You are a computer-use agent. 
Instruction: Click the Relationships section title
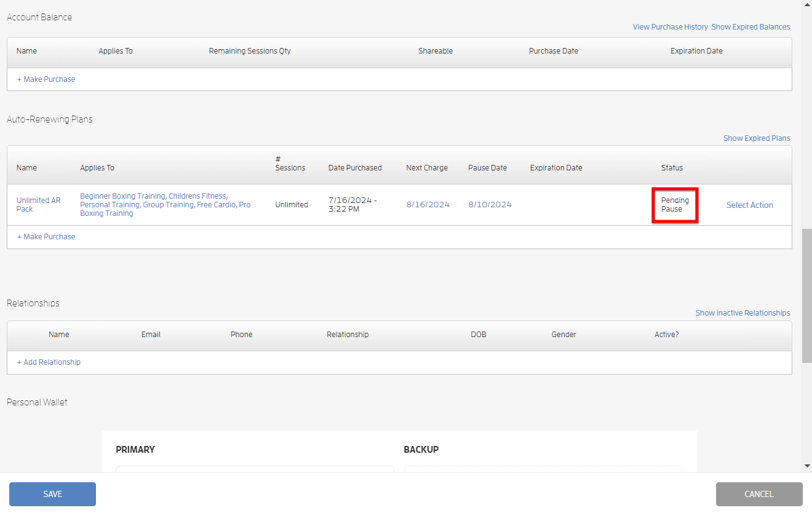(x=33, y=303)
